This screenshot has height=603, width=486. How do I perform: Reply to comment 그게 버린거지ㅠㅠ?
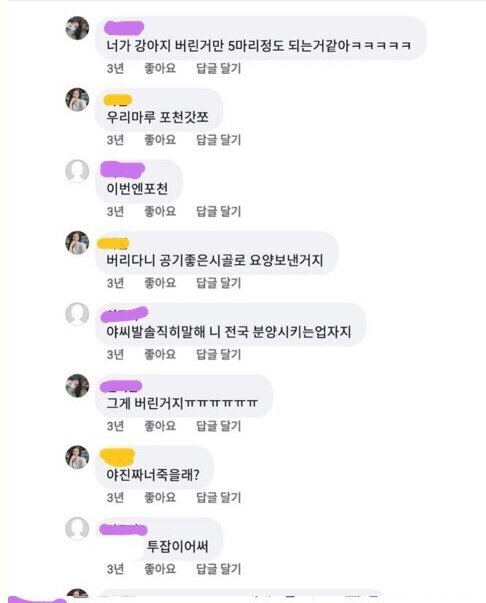pos(218,426)
